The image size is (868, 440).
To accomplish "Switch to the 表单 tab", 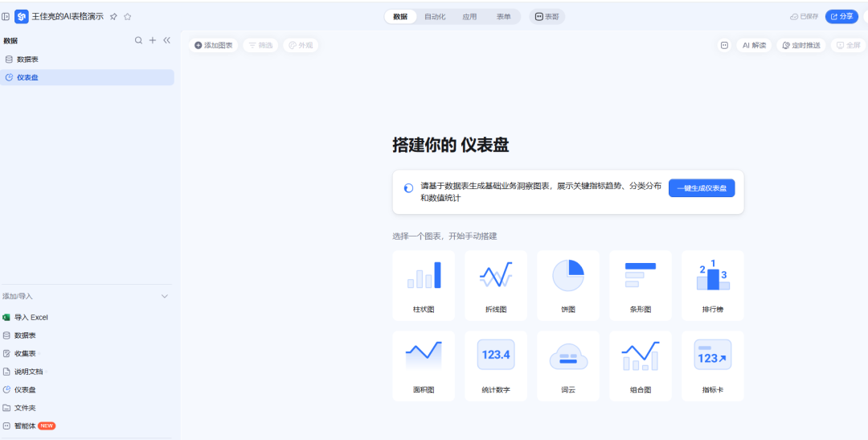I will coord(504,17).
